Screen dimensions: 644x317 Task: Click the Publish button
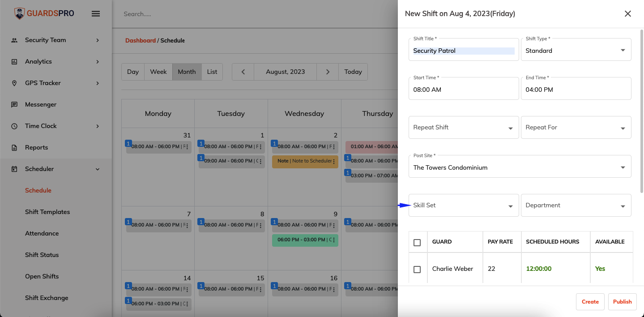coord(623,302)
